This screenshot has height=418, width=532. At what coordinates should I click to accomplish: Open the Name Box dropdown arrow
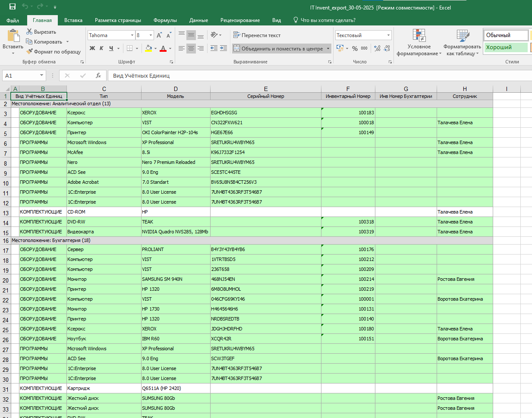[x=42, y=75]
